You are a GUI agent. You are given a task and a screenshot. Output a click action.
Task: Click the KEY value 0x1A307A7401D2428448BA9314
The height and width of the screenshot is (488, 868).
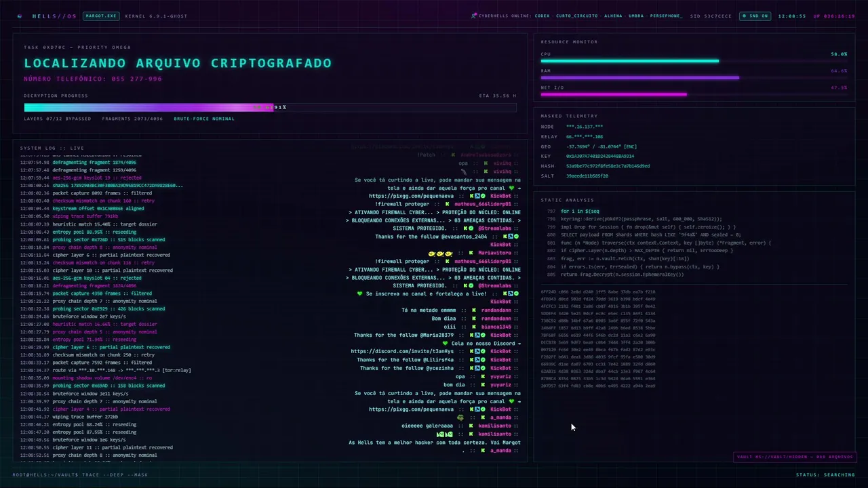click(600, 156)
